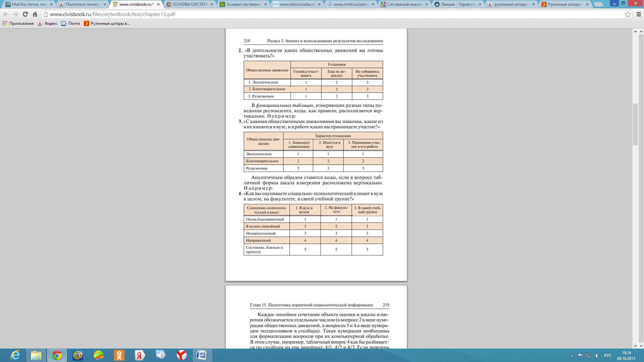The image size is (644, 362).
Task: Open Odnoklassniki taskbar icon
Action: 119,355
